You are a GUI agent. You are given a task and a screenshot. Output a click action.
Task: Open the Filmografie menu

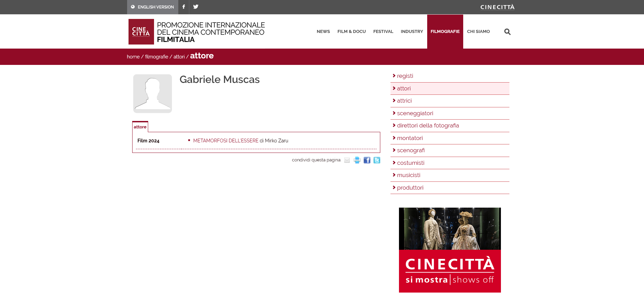click(445, 32)
